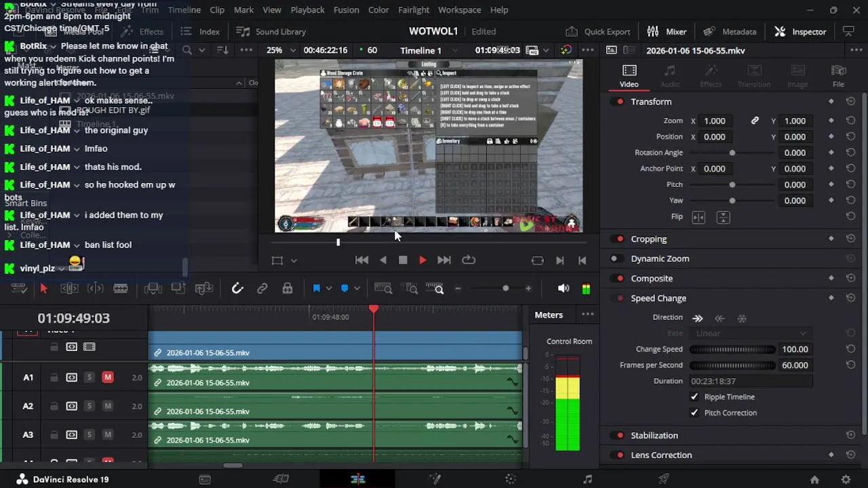The height and width of the screenshot is (488, 868).
Task: Mute audio via speaker icon
Action: [x=564, y=289]
